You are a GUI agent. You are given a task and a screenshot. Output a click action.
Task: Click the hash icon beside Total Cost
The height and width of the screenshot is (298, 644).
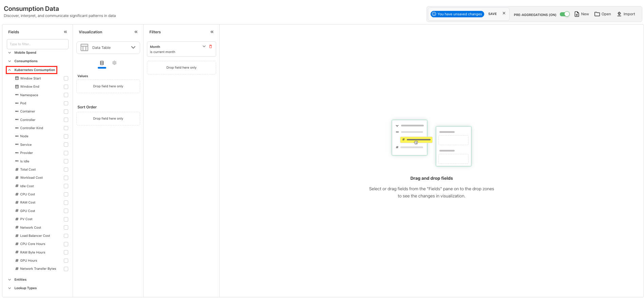tap(17, 169)
